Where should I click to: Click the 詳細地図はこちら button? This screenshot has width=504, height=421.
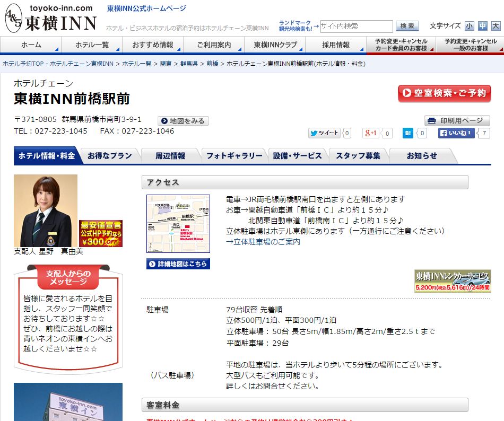178,264
